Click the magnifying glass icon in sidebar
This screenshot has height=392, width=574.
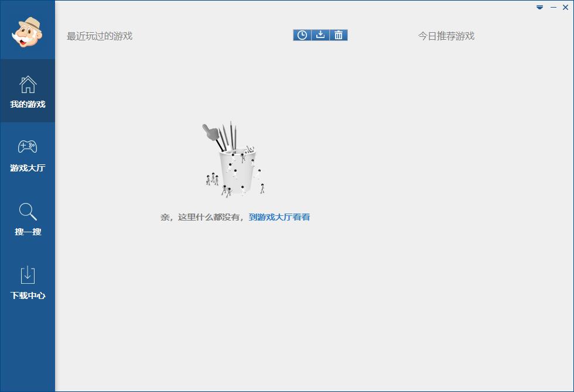pyautogui.click(x=28, y=211)
